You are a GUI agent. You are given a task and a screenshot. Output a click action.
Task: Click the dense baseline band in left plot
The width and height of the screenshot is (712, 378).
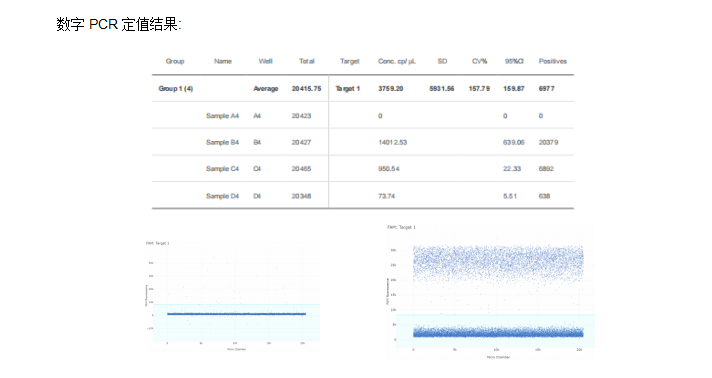pyautogui.click(x=236, y=314)
